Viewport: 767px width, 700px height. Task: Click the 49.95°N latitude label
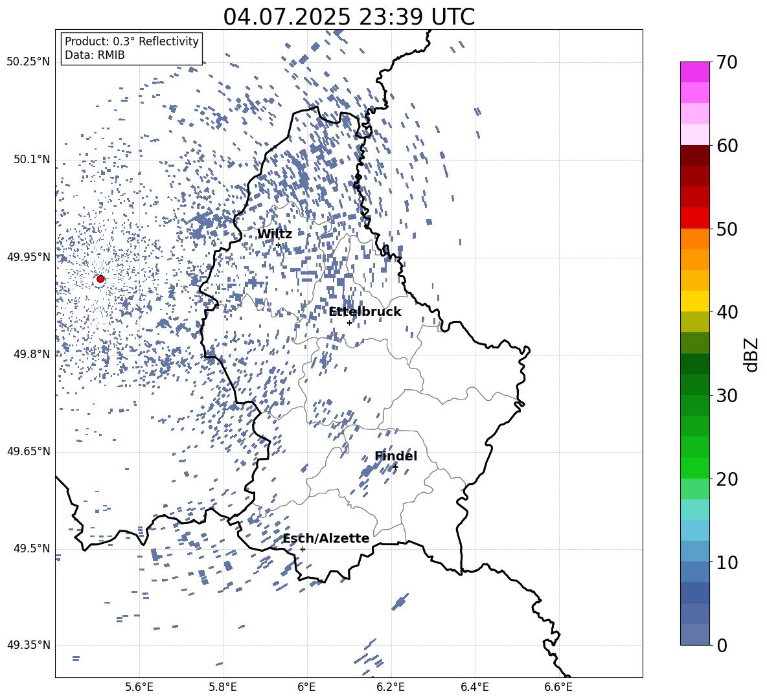pyautogui.click(x=29, y=257)
